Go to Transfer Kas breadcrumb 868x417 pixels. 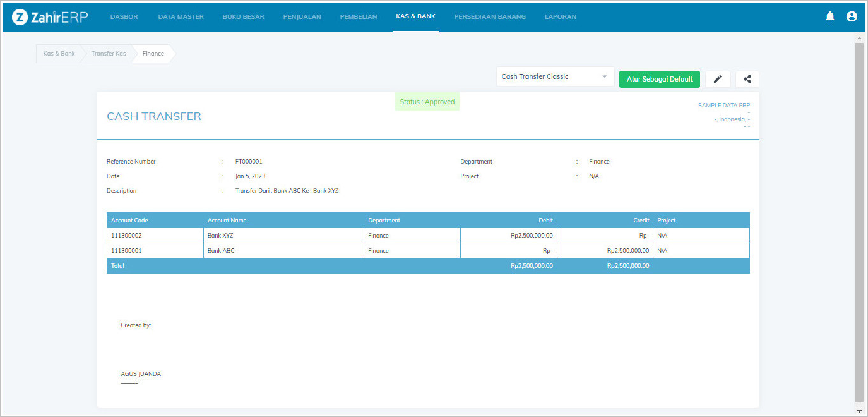[x=109, y=54]
